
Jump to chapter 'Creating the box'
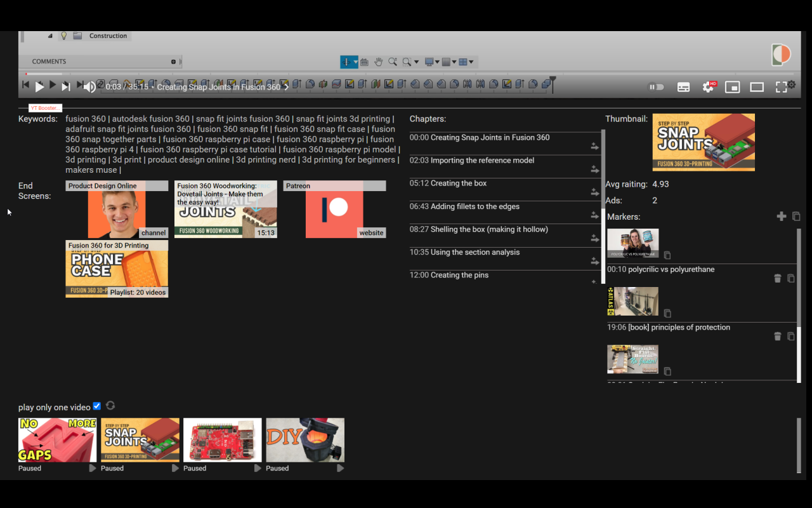click(459, 184)
